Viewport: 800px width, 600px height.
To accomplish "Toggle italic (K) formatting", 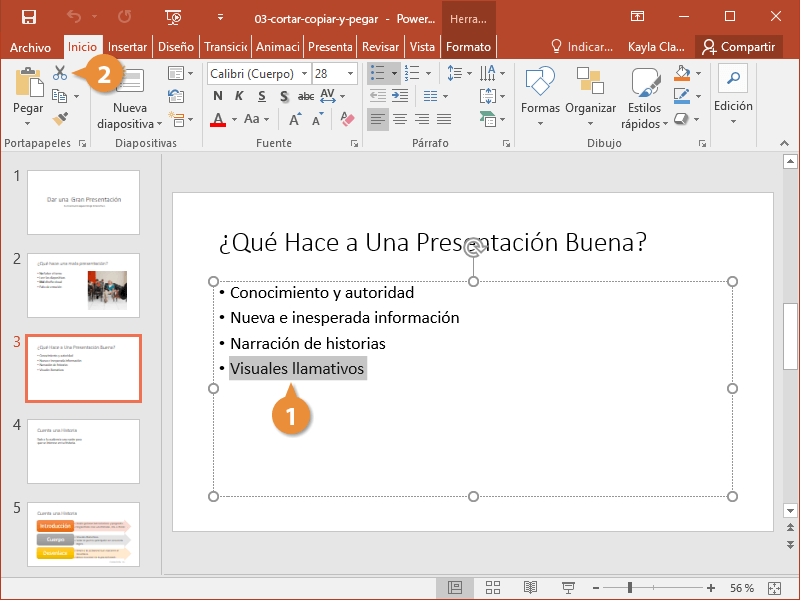I will (240, 96).
